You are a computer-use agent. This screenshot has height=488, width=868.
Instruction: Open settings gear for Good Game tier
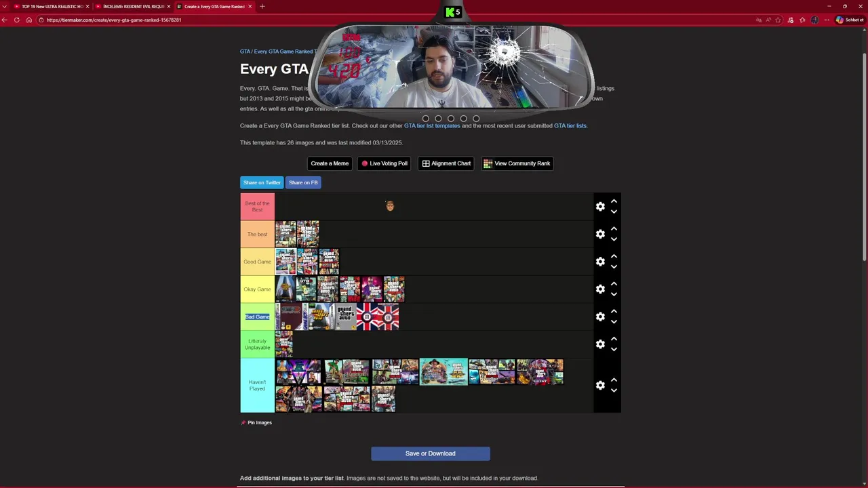pos(600,262)
